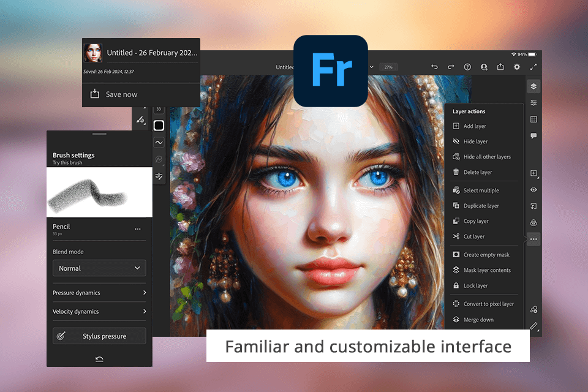Image resolution: width=588 pixels, height=392 pixels.
Task: Click the Redo arrow in top toolbar
Action: 451,67
